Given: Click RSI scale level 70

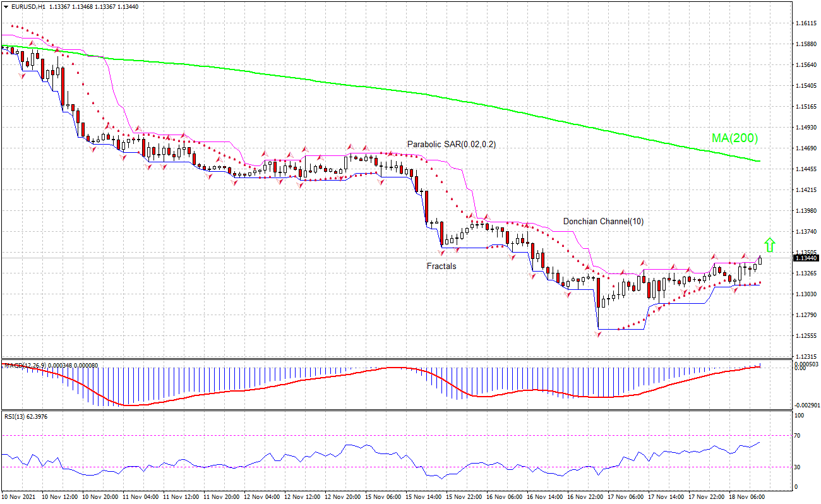Looking at the screenshot, I should click(x=798, y=436).
